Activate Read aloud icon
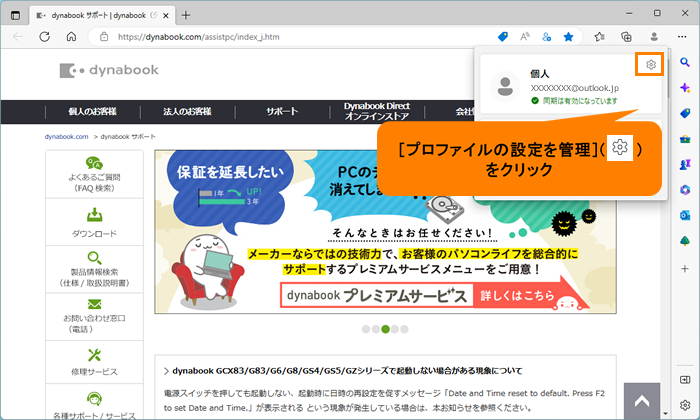The image size is (700, 420). 525,37
